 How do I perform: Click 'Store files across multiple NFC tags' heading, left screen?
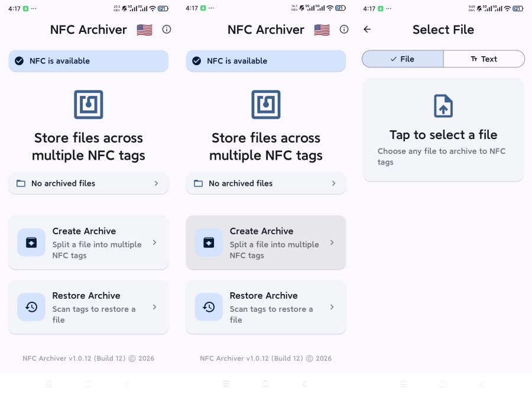[x=89, y=147]
